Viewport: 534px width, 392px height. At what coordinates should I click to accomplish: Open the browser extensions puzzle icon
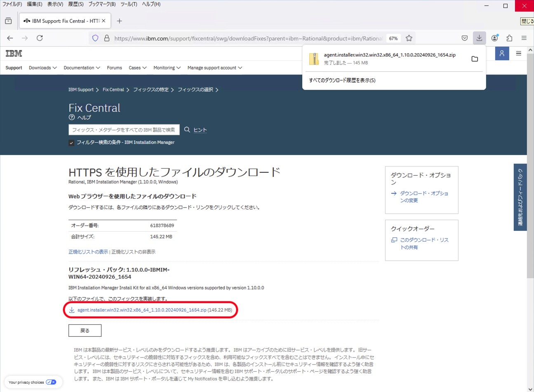tap(509, 38)
